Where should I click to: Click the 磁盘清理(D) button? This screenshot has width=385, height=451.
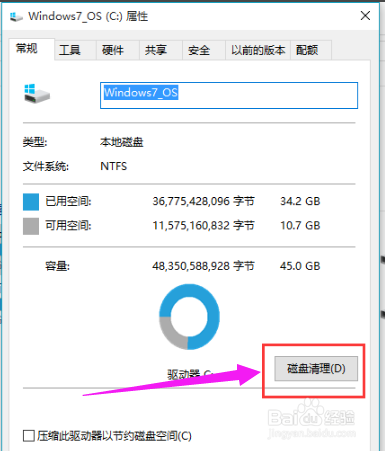tap(316, 369)
